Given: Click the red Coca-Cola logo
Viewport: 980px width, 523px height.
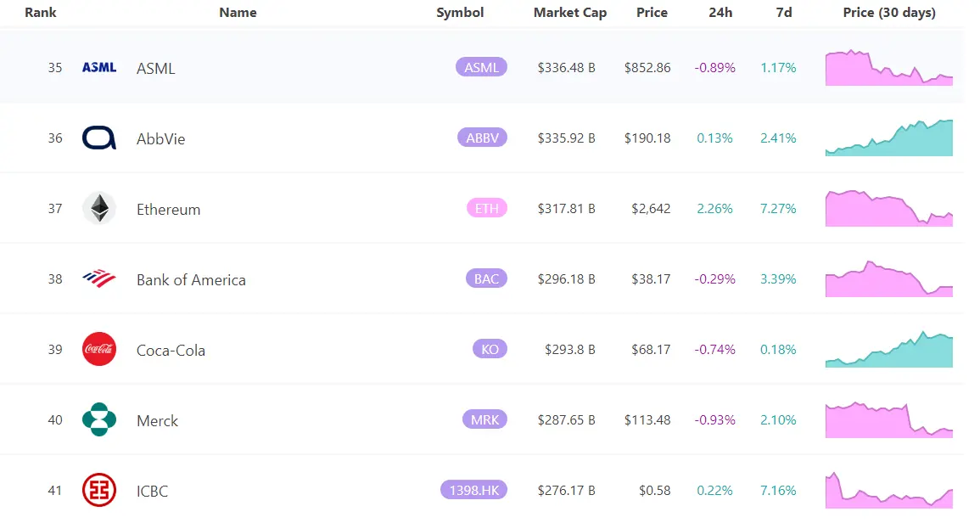Looking at the screenshot, I should (x=99, y=349).
